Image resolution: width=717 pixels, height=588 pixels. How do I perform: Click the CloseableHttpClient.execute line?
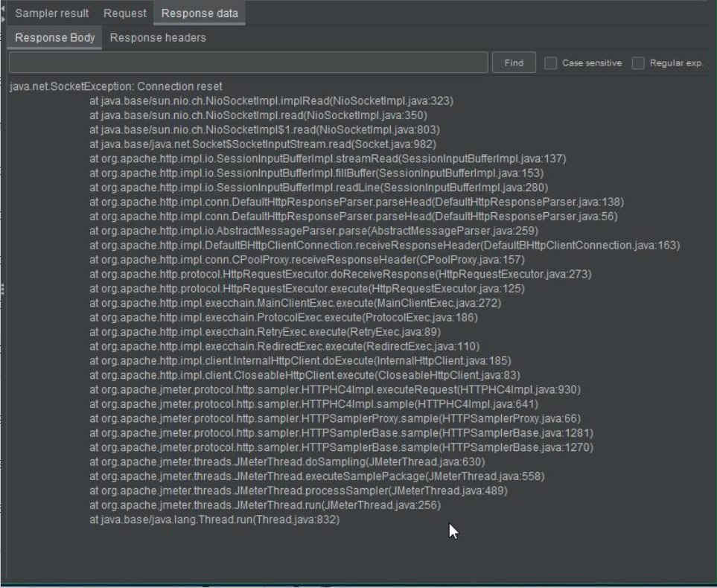305,375
